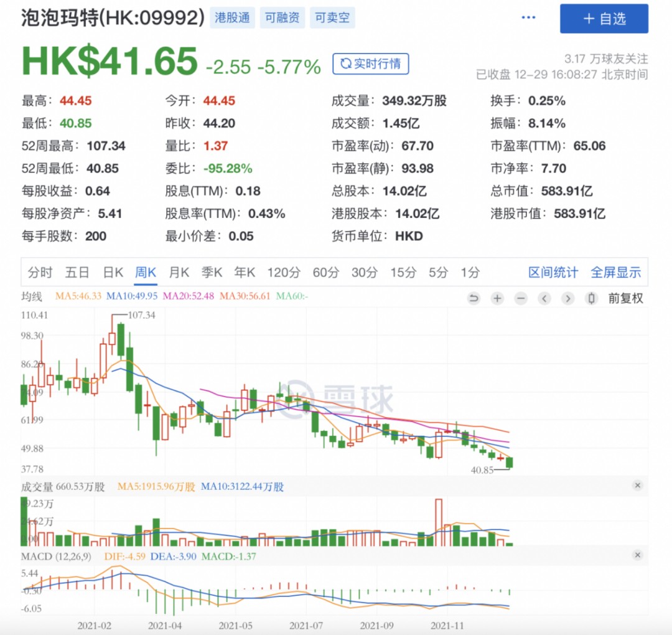This screenshot has width=672, height=635.
Task: Click the 2021-07 date axis label
Action: click(x=306, y=626)
